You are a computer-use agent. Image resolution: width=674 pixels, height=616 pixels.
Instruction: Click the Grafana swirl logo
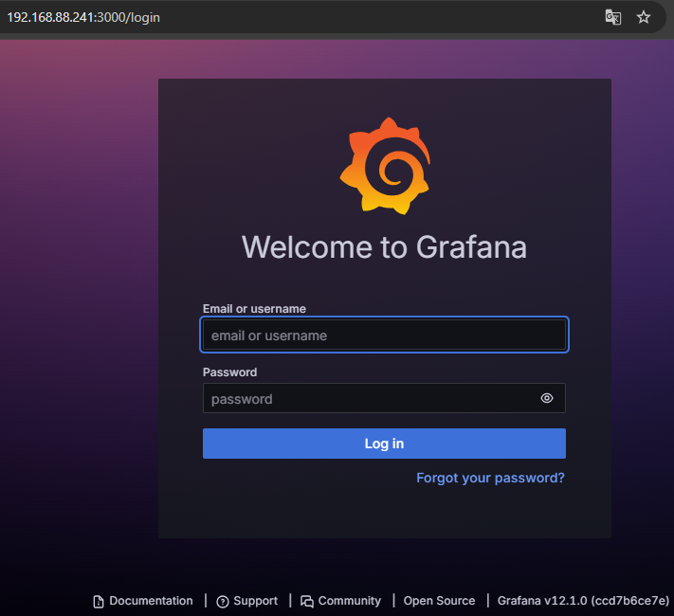[x=385, y=166]
